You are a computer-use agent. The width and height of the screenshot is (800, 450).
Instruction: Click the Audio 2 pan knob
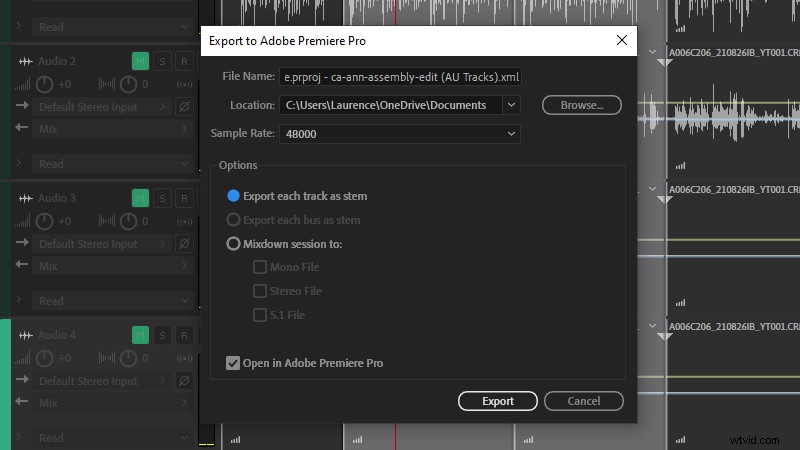pyautogui.click(x=128, y=84)
